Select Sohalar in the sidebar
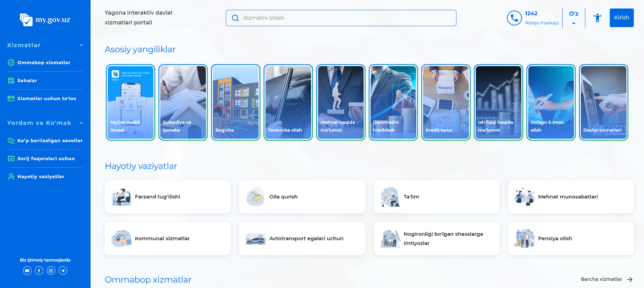 pyautogui.click(x=27, y=81)
